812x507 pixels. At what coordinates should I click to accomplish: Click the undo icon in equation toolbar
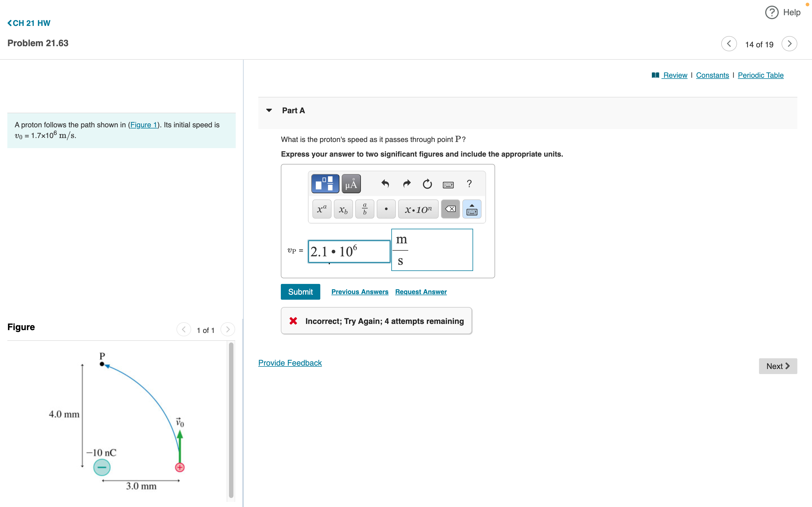point(385,184)
